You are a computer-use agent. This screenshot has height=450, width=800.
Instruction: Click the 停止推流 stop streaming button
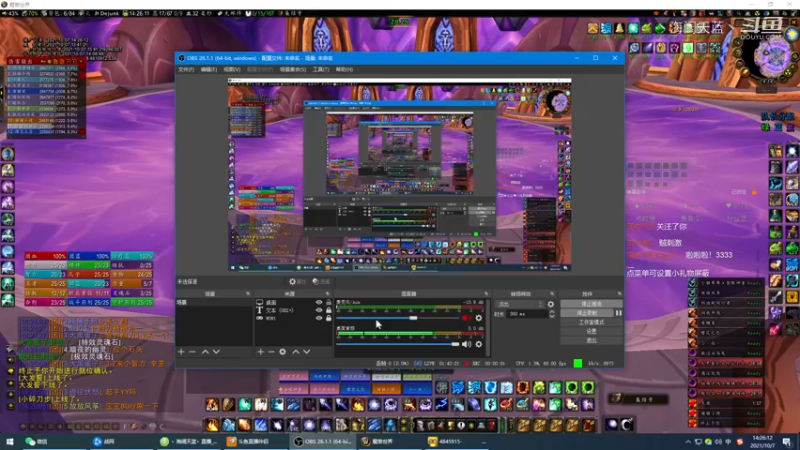591,304
